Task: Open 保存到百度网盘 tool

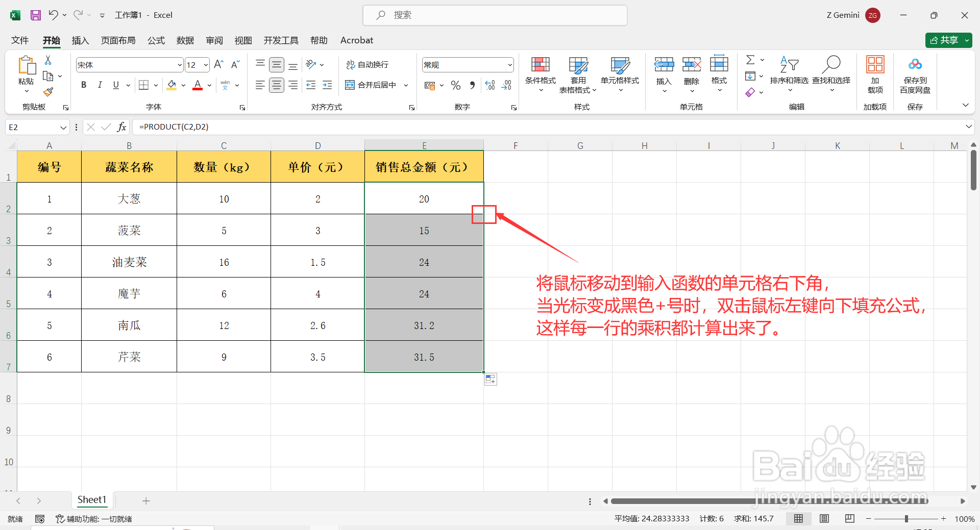Action: (x=915, y=74)
